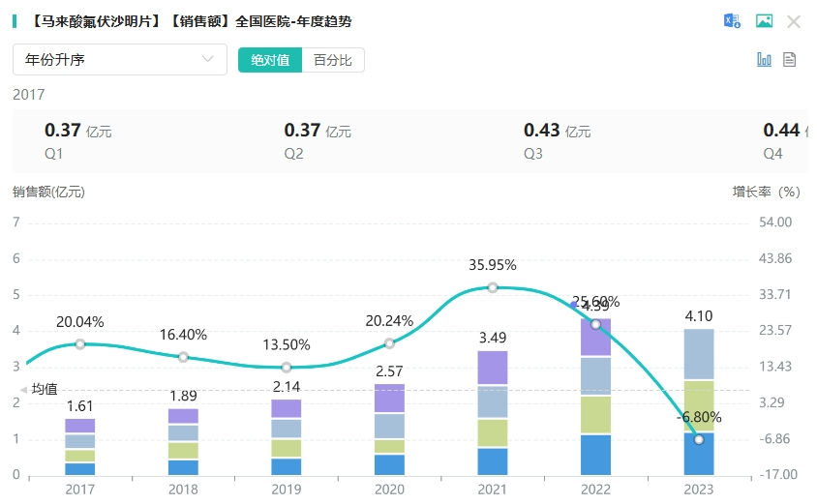
Task: Switch to data table view icon
Action: click(789, 59)
